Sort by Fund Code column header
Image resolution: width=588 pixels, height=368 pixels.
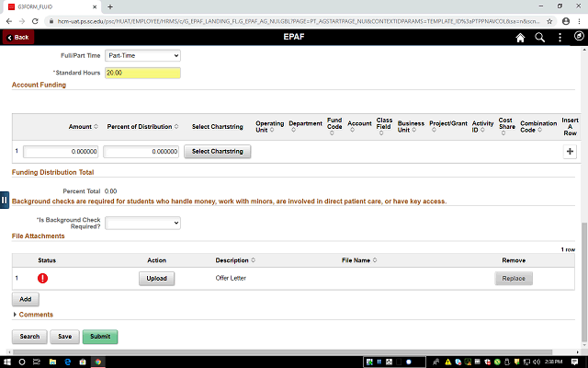coord(334,126)
